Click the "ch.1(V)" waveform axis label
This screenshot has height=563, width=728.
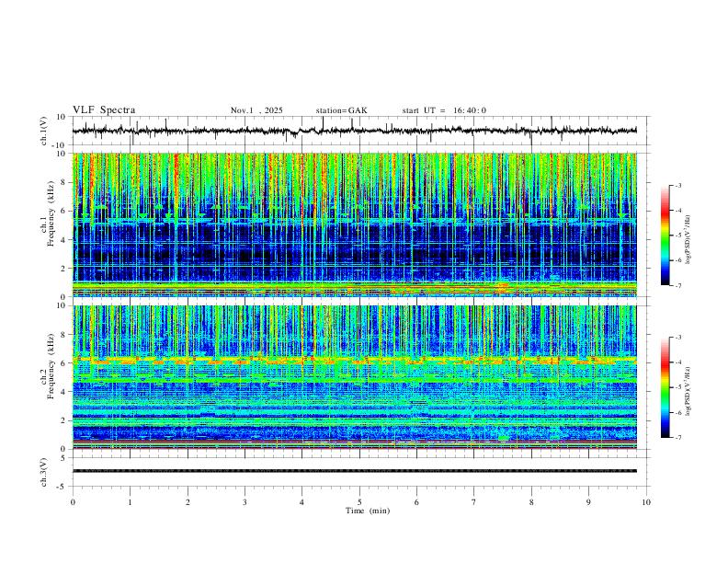point(43,131)
